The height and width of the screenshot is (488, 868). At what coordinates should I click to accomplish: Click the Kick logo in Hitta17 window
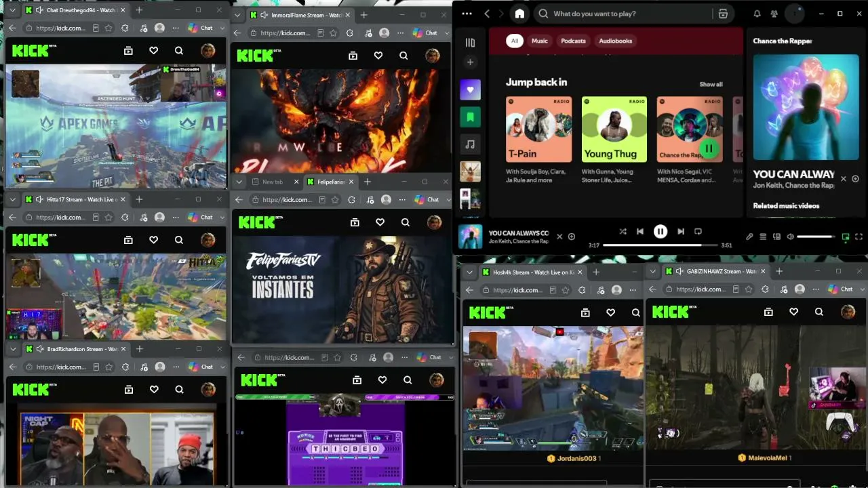tap(31, 239)
